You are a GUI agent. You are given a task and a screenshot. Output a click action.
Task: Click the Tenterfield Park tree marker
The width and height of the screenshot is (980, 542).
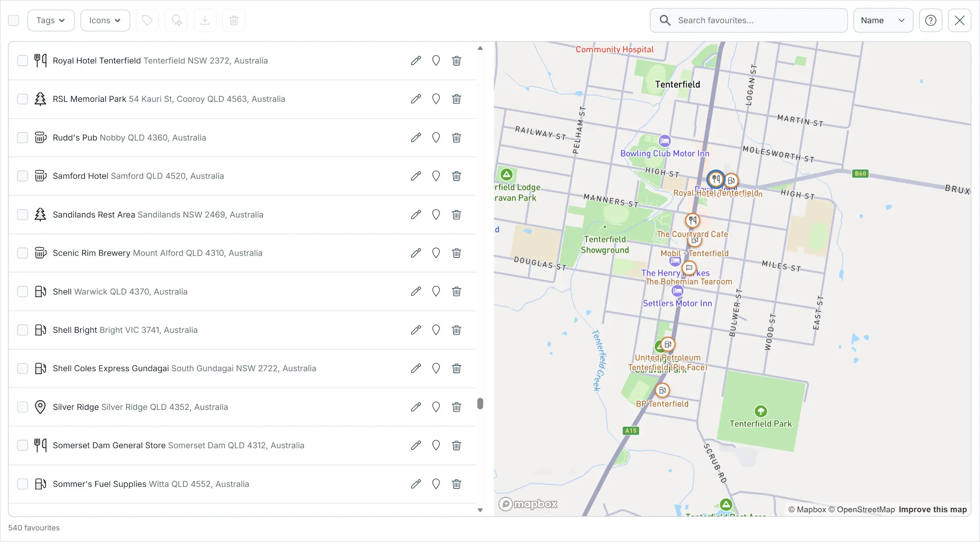[x=761, y=411]
